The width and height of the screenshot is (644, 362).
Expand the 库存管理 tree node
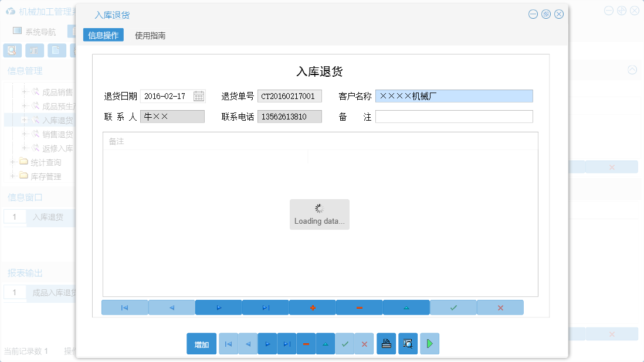click(13, 176)
